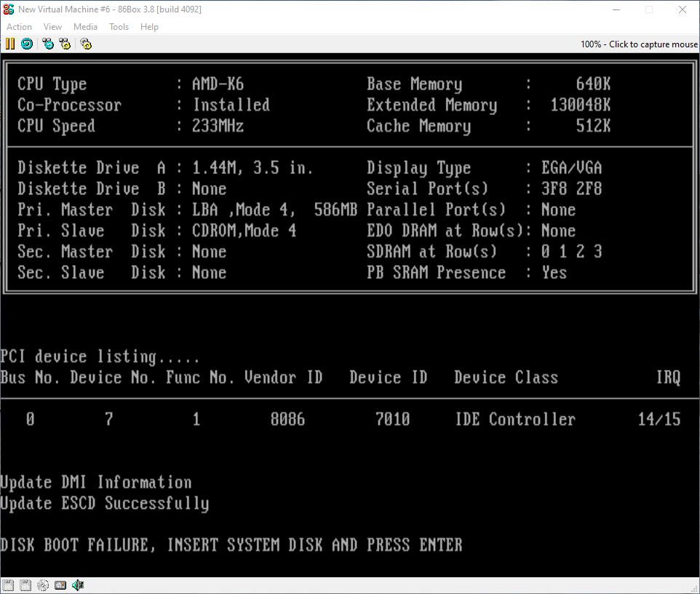Click the hard disk status bar icon
Image resolution: width=700 pixels, height=594 pixels.
point(60,585)
